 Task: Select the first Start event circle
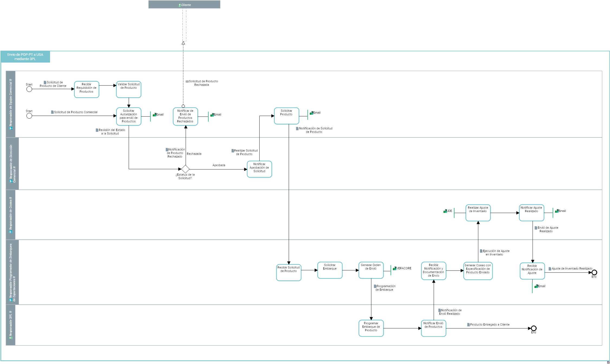coord(29,89)
